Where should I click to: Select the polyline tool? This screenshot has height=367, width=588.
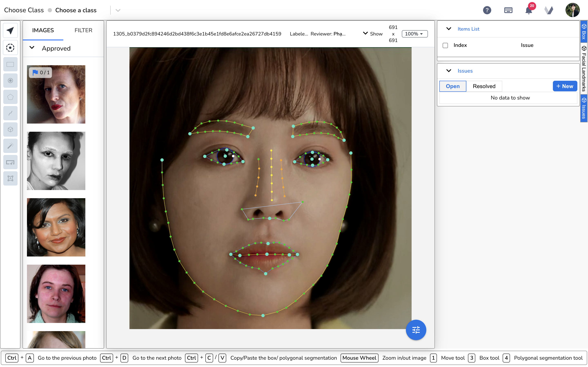point(10,113)
